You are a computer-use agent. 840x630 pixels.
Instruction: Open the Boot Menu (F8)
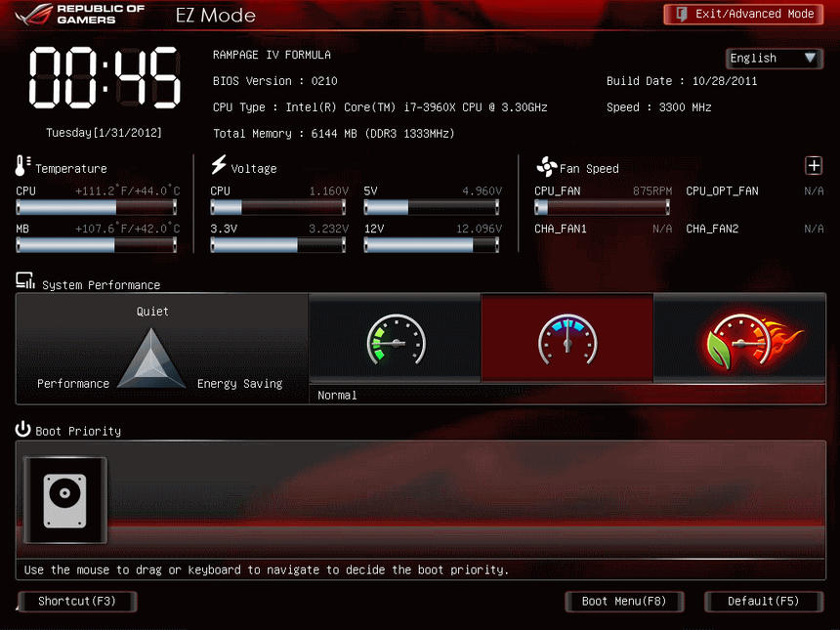(624, 601)
